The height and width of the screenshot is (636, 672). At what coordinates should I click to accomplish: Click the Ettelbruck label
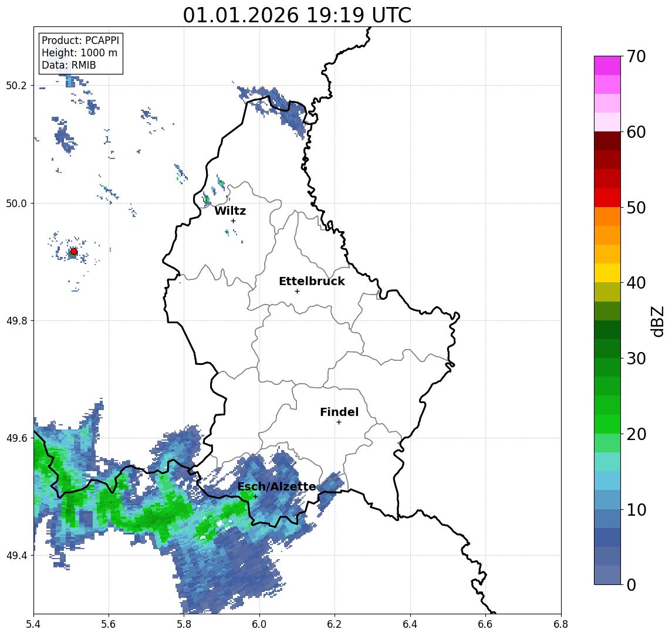pos(312,281)
